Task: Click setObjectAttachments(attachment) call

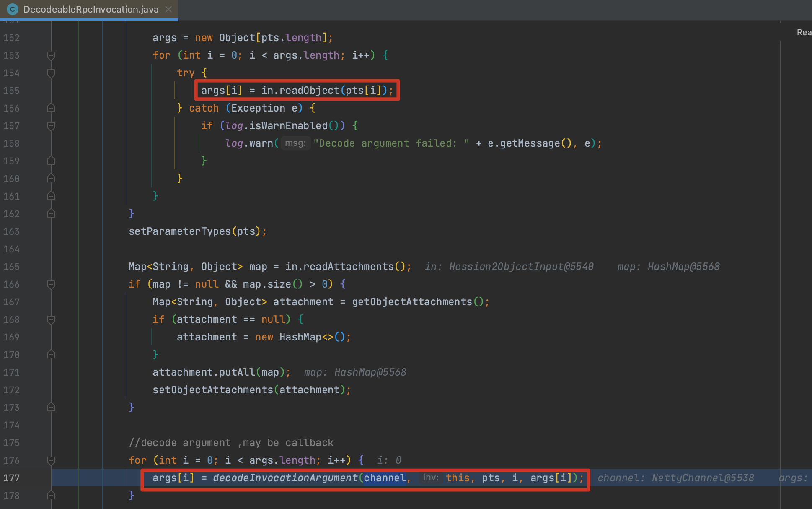Action: click(x=249, y=390)
